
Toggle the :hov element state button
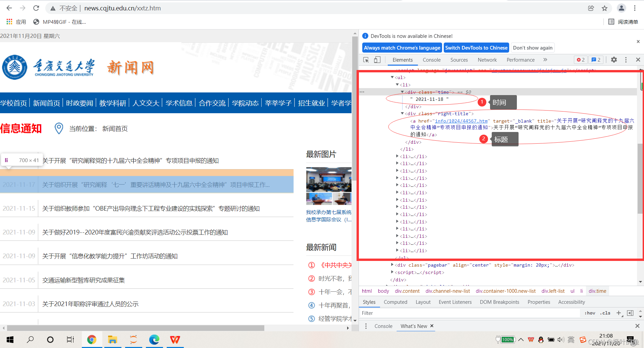[590, 313]
